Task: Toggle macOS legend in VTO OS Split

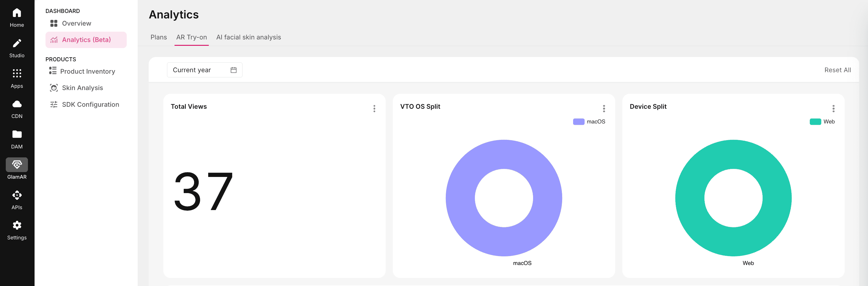Action: (x=589, y=121)
